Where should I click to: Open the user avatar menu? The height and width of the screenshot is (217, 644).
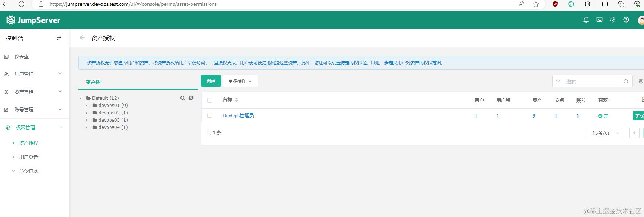[x=641, y=20]
